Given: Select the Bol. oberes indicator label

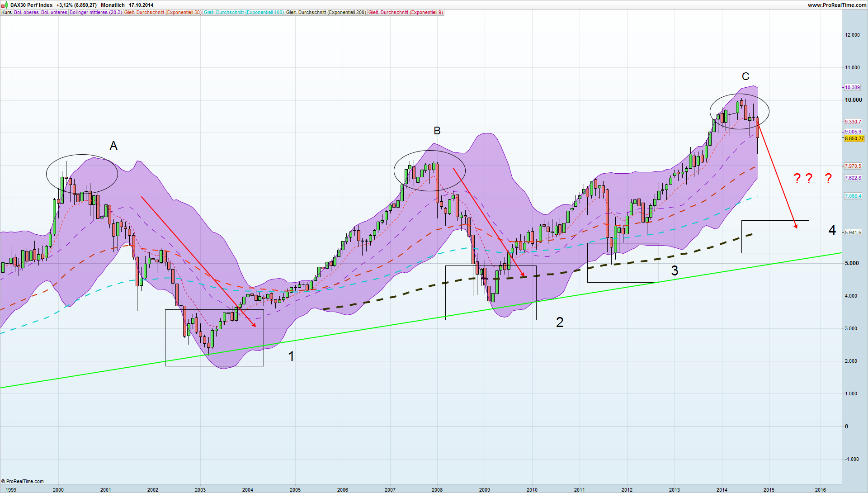Looking at the screenshot, I should coord(26,13).
